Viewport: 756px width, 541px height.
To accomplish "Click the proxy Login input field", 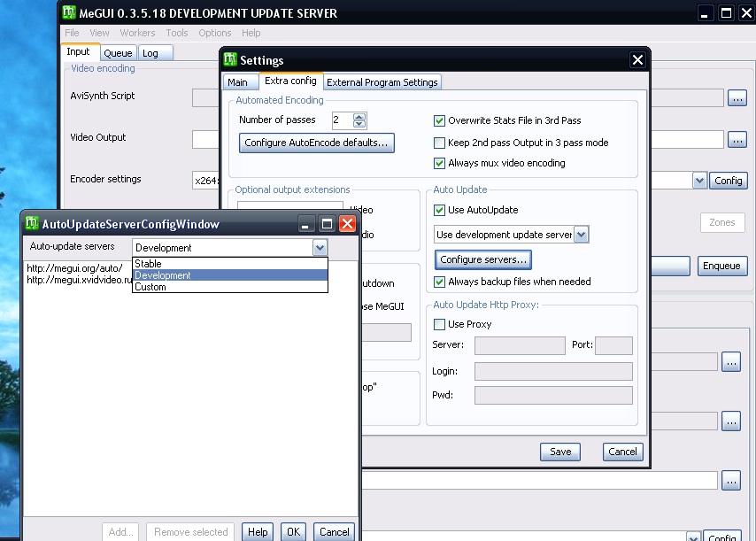I will [x=553, y=371].
